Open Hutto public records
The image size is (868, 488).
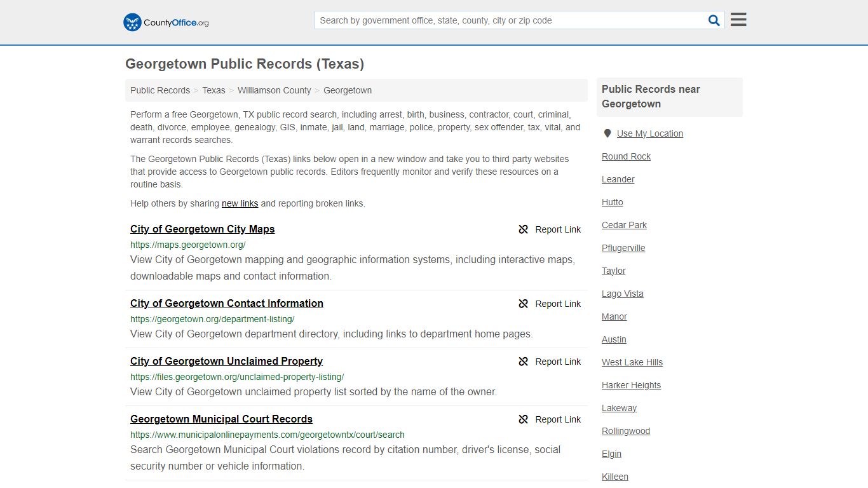(x=613, y=202)
